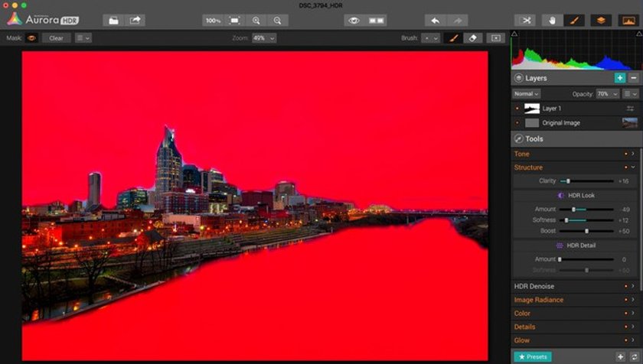Viewport: 643px width, 364px height.
Task: Open an image with the folder icon
Action: click(113, 21)
